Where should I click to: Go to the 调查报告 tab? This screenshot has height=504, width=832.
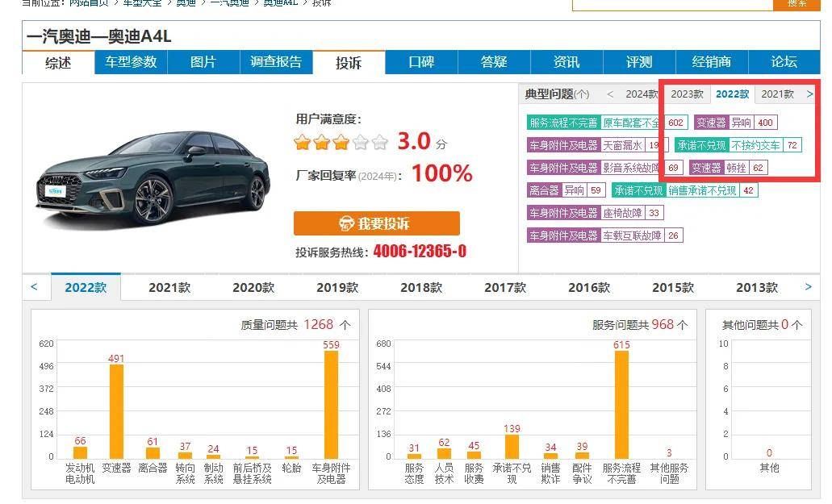[x=277, y=63]
